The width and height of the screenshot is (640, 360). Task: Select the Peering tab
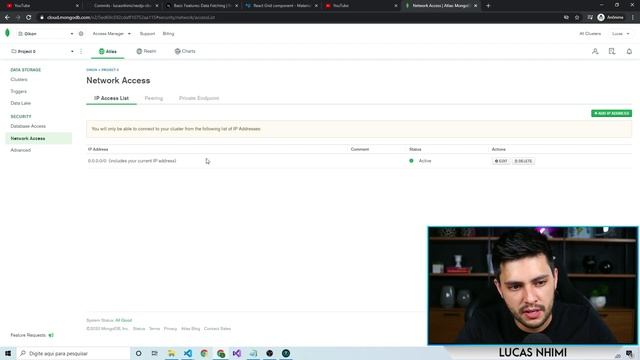click(153, 98)
